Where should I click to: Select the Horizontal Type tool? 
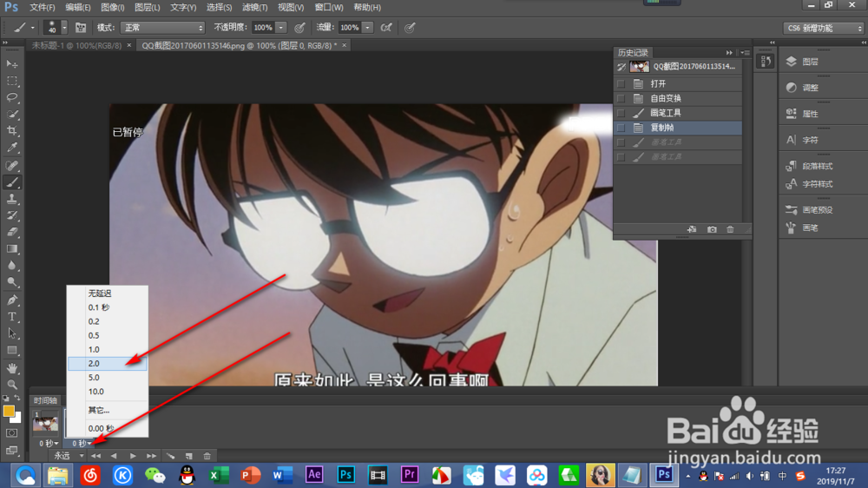pyautogui.click(x=12, y=316)
